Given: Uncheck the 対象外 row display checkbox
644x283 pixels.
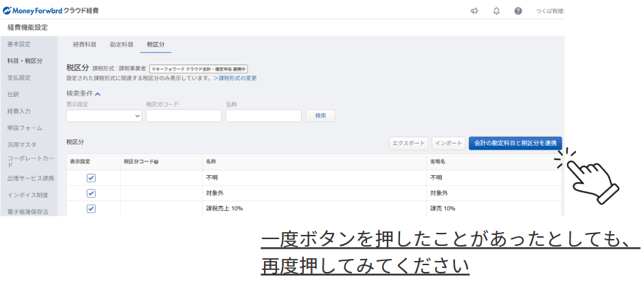Looking at the screenshot, I should point(91,193).
